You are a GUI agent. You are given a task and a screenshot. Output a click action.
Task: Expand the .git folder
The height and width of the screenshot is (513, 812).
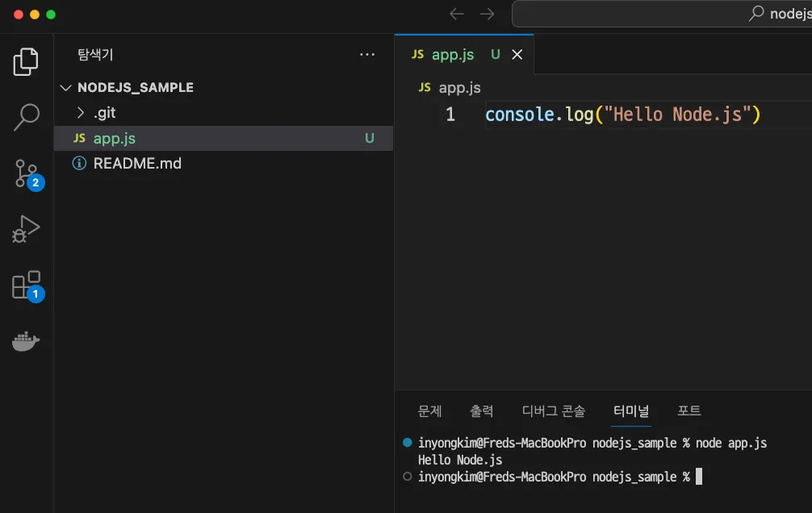click(104, 113)
